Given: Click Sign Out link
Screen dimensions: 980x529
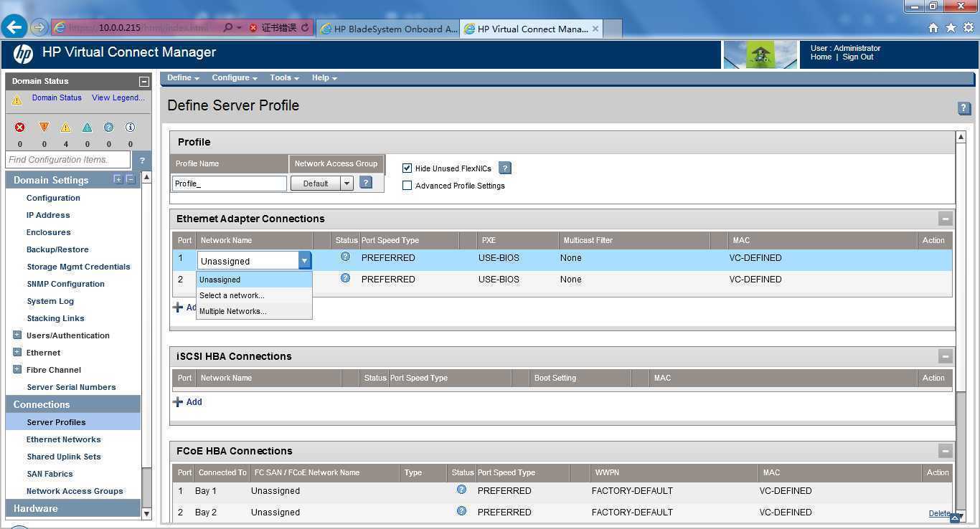Looking at the screenshot, I should [858, 57].
